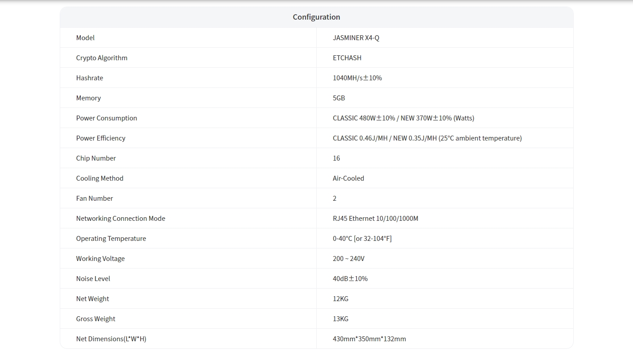Click the 'Operating Temperature' label
This screenshot has height=364, width=633.
[x=111, y=239]
